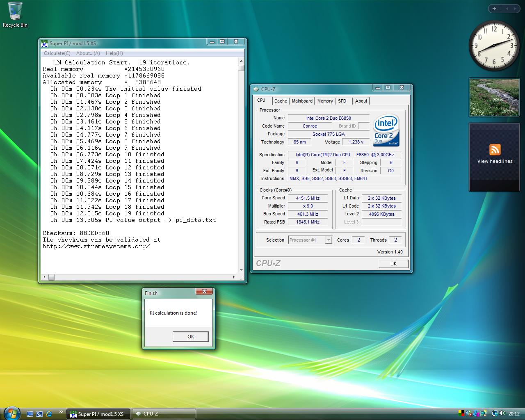Image resolution: width=525 pixels, height=420 pixels.
Task: Click the sidebar add gadgets plus button
Action: click(494, 9)
